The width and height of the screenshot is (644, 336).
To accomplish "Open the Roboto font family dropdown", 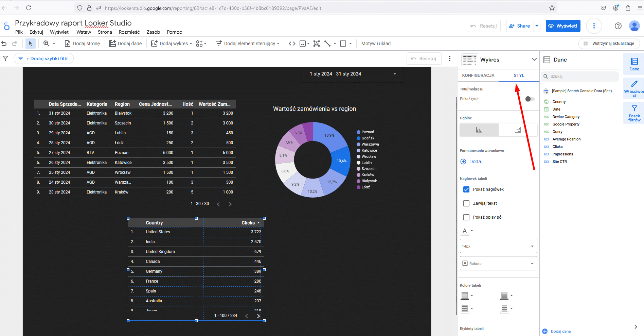I will (498, 264).
